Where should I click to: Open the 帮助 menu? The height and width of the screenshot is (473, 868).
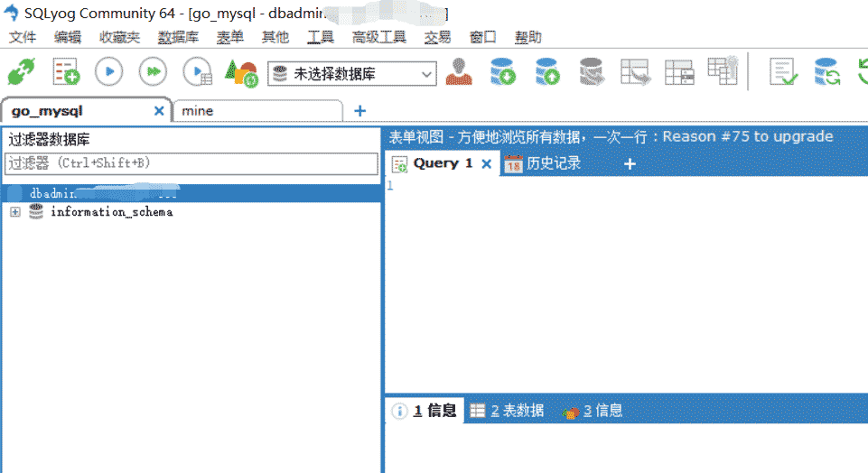[x=528, y=37]
